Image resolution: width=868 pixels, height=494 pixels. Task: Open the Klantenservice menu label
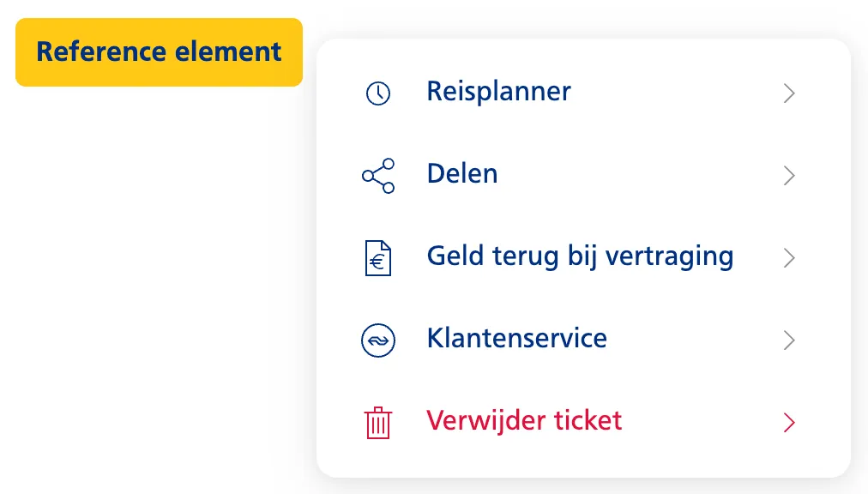[x=516, y=339]
